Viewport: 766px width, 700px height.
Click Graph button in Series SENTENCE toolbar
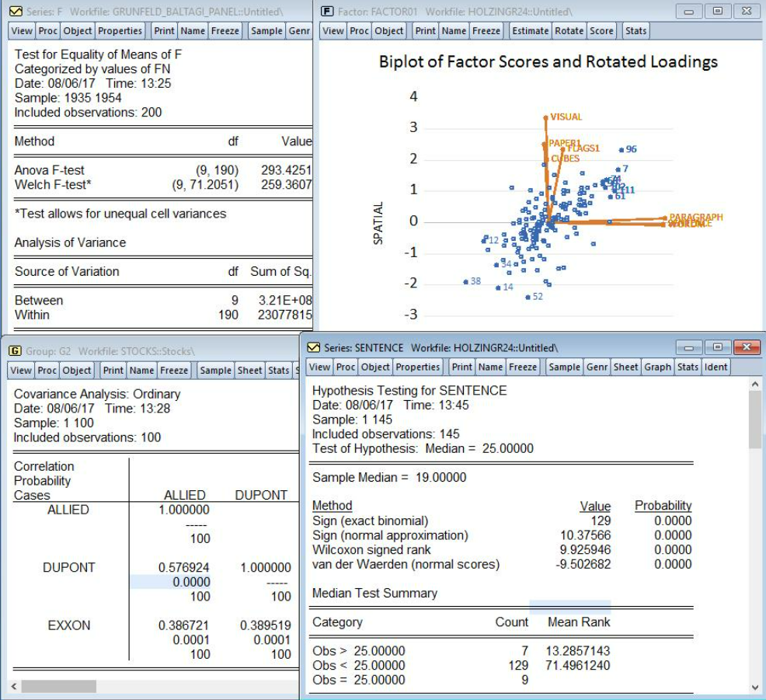(x=657, y=367)
